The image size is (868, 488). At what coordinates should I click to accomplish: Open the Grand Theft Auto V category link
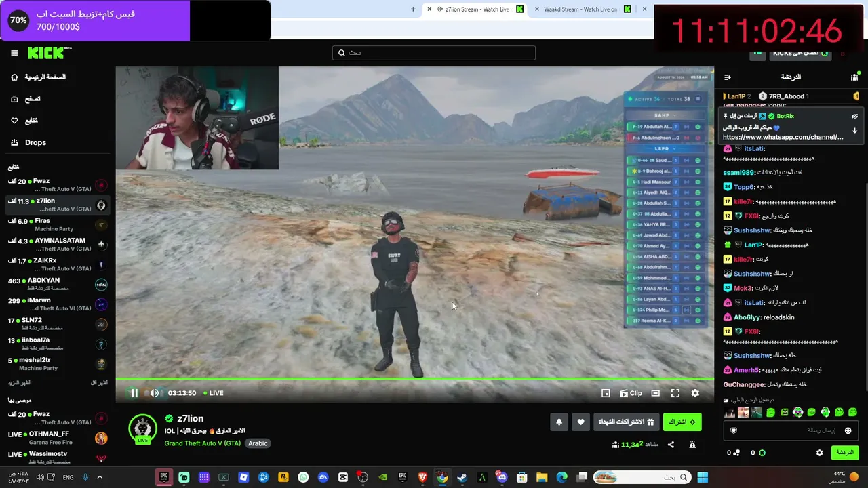pyautogui.click(x=203, y=443)
